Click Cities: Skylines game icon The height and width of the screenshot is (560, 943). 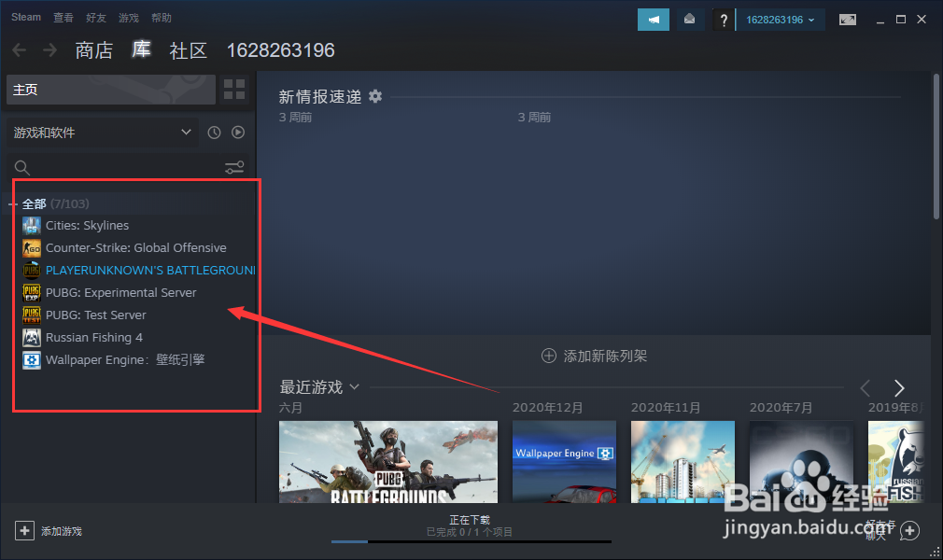pyautogui.click(x=31, y=226)
